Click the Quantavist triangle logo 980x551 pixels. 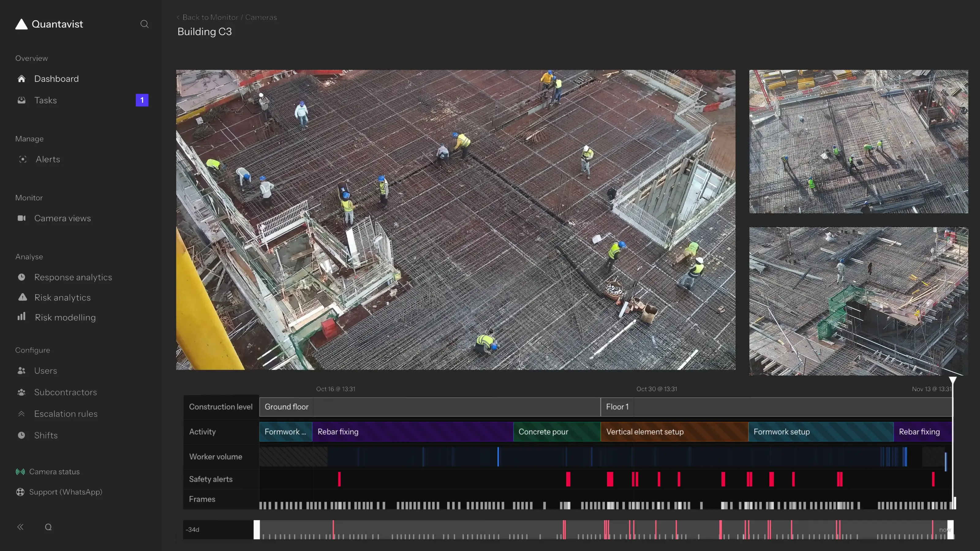tap(21, 24)
